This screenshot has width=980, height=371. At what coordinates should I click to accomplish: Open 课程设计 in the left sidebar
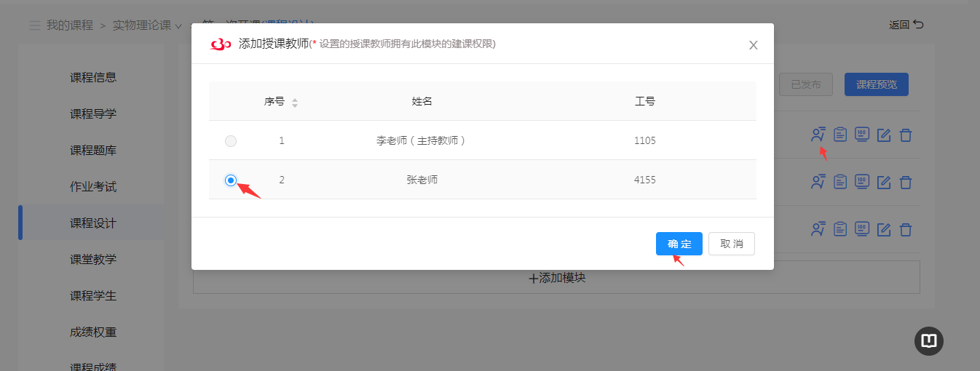tap(93, 223)
